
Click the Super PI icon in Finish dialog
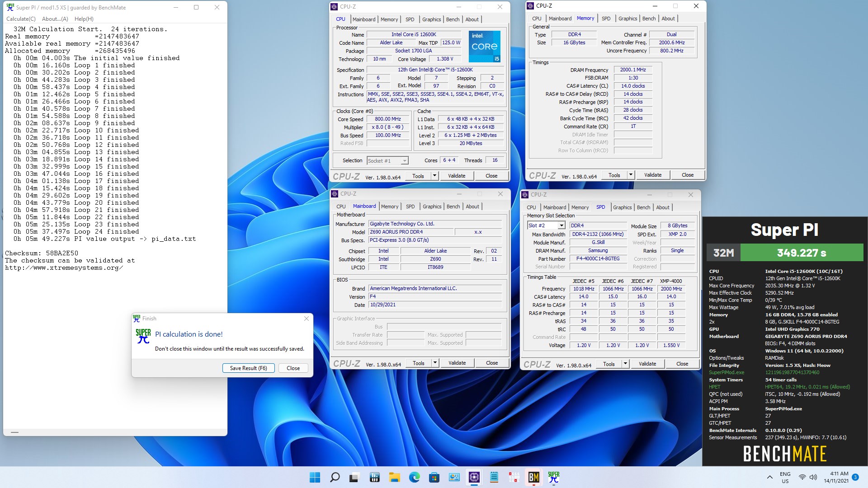[x=143, y=336]
